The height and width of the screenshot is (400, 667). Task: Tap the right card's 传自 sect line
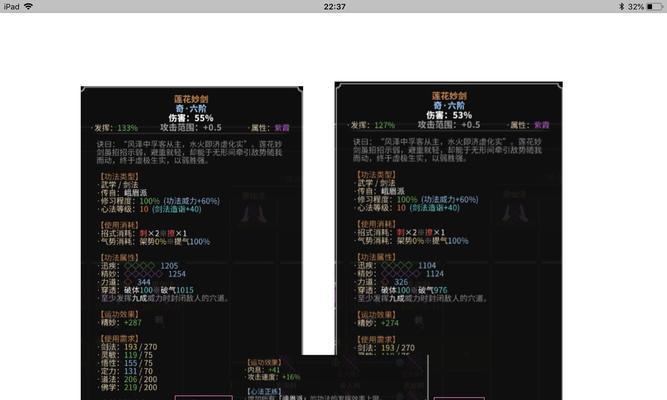click(x=381, y=191)
